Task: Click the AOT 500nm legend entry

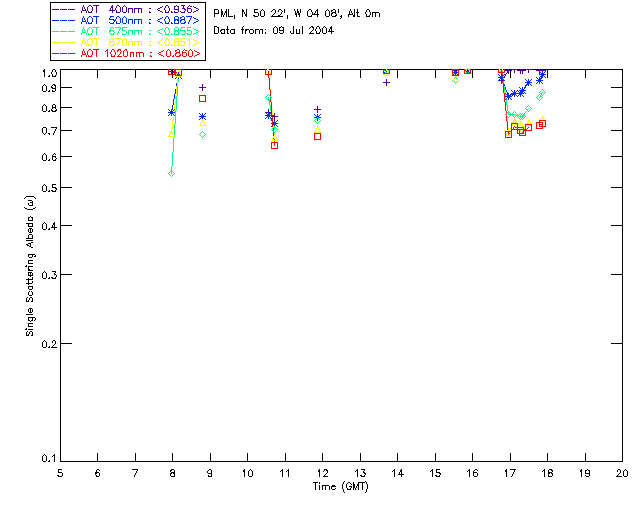Action: (x=126, y=20)
